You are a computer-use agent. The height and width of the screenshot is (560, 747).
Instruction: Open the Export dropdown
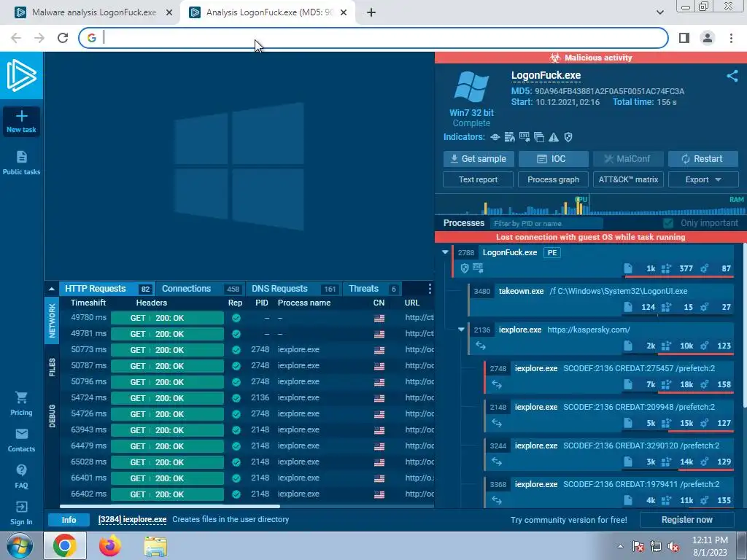point(703,179)
